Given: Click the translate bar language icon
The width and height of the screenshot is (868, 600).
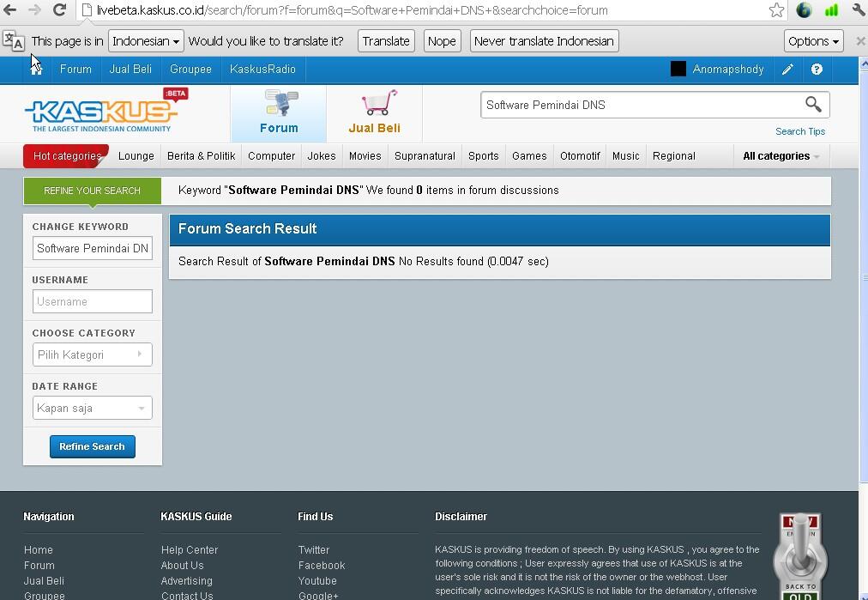Looking at the screenshot, I should click(x=13, y=40).
